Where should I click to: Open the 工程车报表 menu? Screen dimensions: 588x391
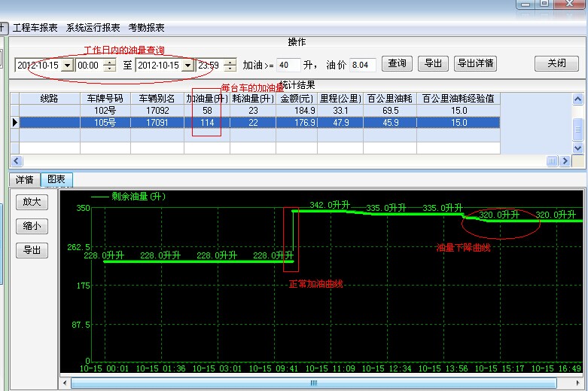click(x=35, y=28)
